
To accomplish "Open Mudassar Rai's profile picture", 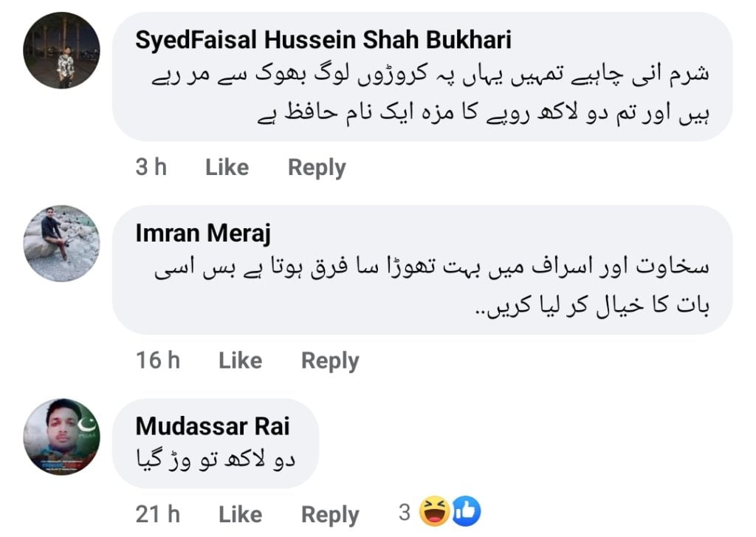I will tap(62, 437).
